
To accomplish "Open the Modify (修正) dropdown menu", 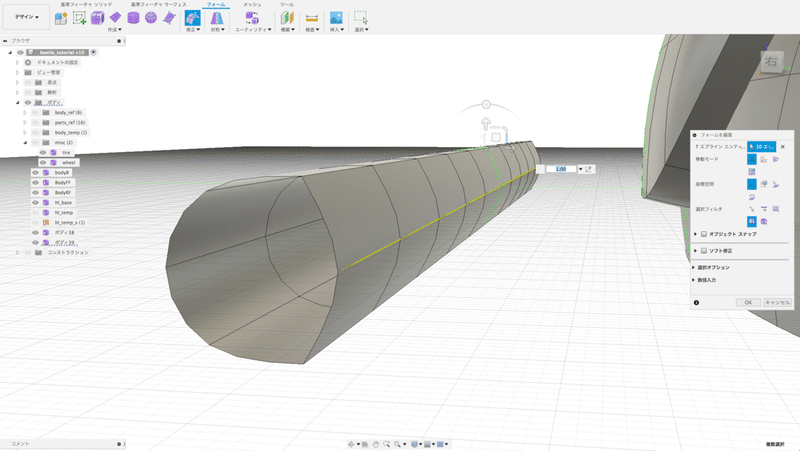I will [x=193, y=30].
